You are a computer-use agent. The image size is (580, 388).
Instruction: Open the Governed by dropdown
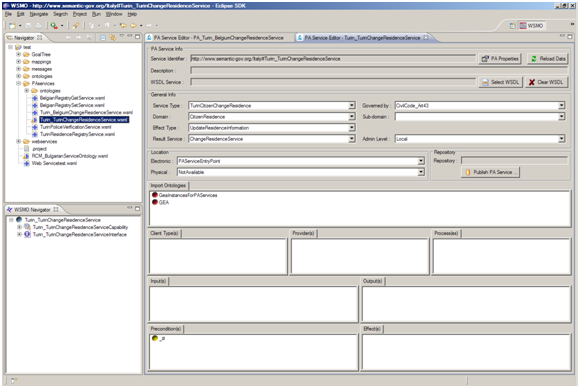(x=562, y=105)
